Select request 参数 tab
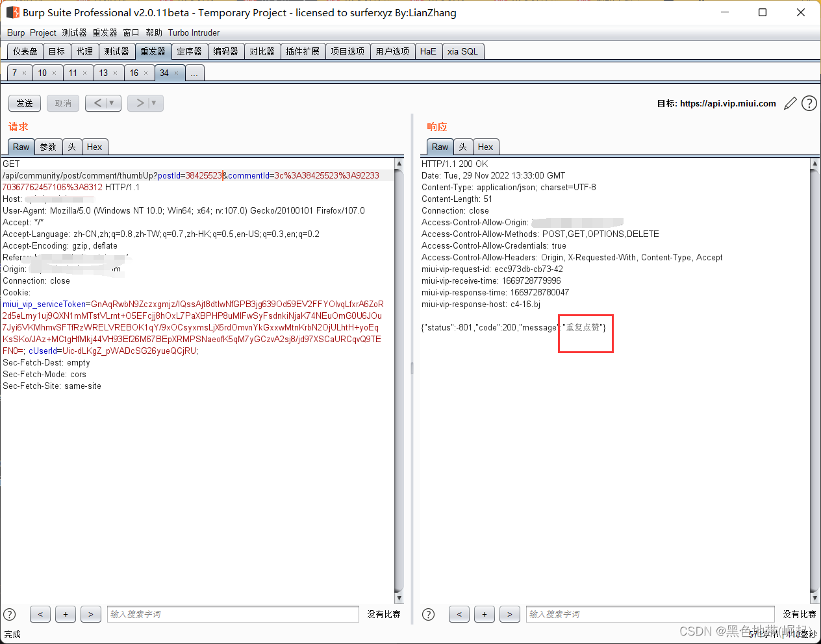This screenshot has width=821, height=644. point(48,147)
